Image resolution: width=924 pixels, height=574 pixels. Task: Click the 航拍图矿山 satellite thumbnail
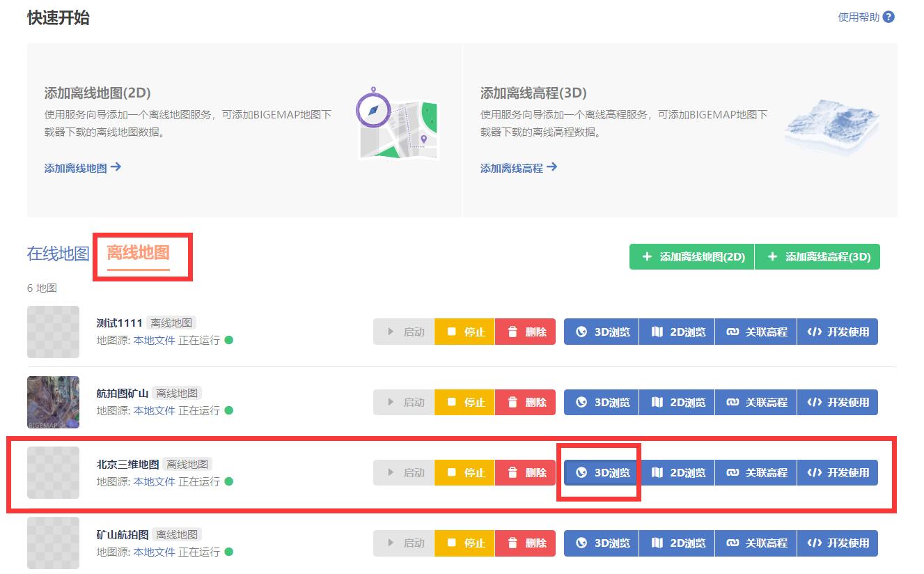53,402
